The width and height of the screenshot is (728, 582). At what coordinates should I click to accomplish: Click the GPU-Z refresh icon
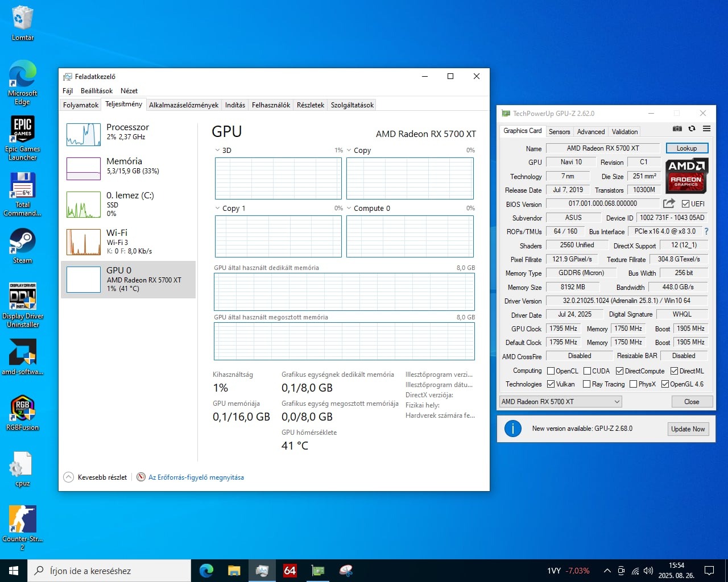pos(692,128)
